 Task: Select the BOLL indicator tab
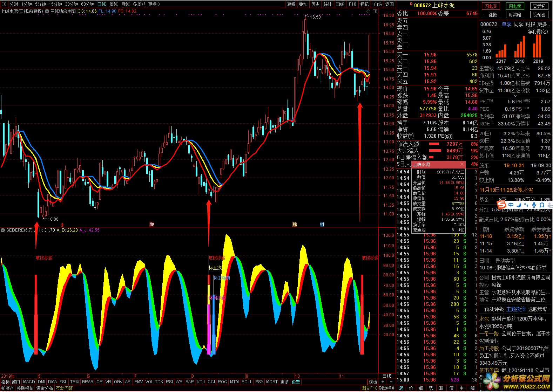247,382
